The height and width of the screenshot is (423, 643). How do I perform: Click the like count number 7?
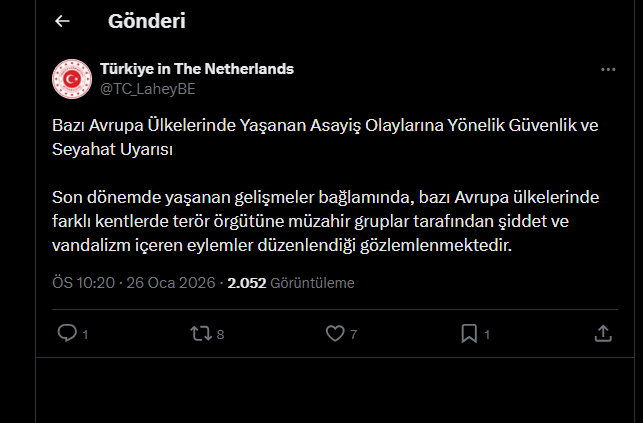[354, 335]
